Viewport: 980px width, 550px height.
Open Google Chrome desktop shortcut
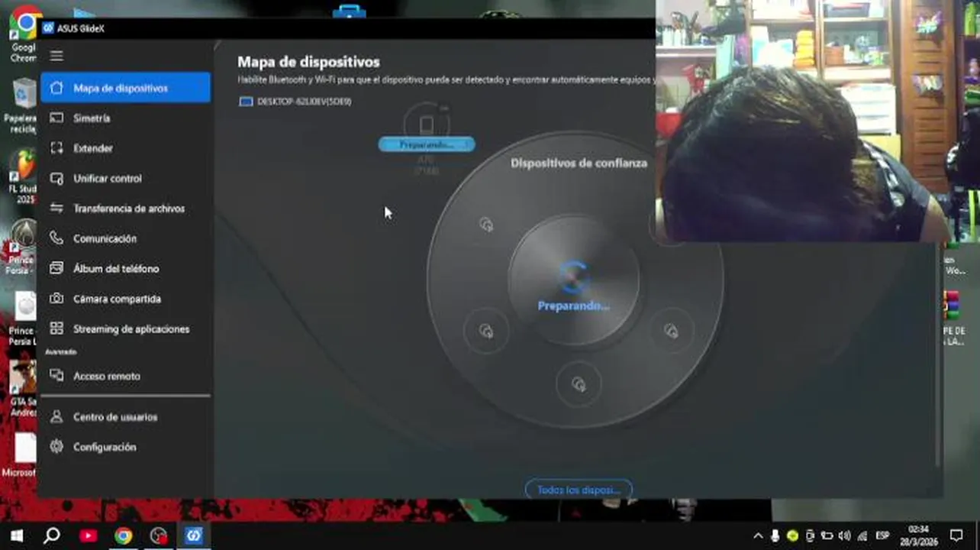[24, 33]
